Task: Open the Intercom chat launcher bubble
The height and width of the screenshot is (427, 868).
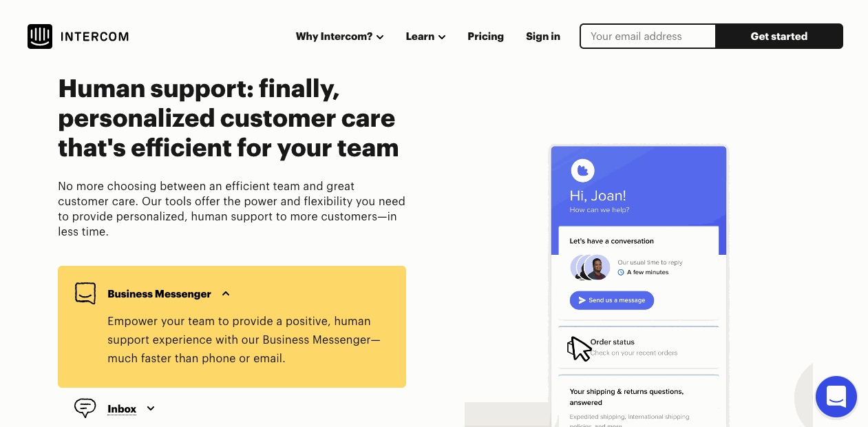Action: click(836, 397)
